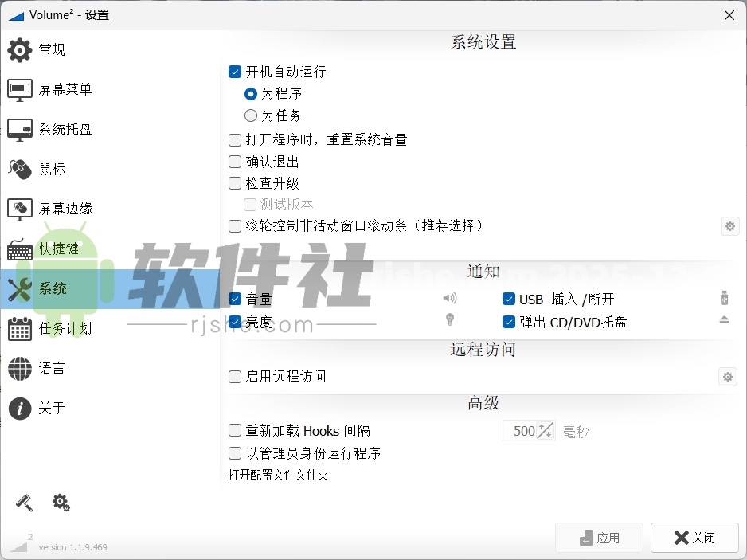This screenshot has height=560, width=747.
Task: Select the 屏幕边缘 sidebar icon
Action: [x=56, y=209]
